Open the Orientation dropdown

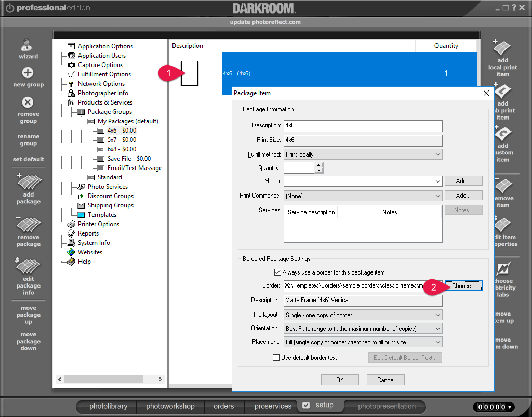point(363,329)
